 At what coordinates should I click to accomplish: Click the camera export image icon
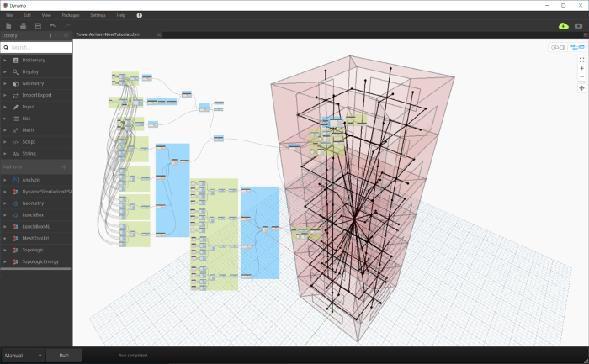tap(579, 25)
